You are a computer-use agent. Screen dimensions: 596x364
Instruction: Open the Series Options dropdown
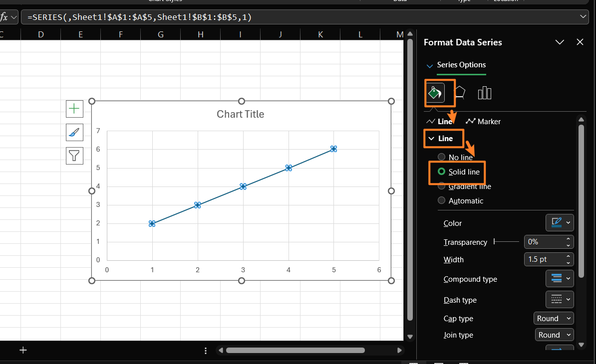(x=429, y=66)
